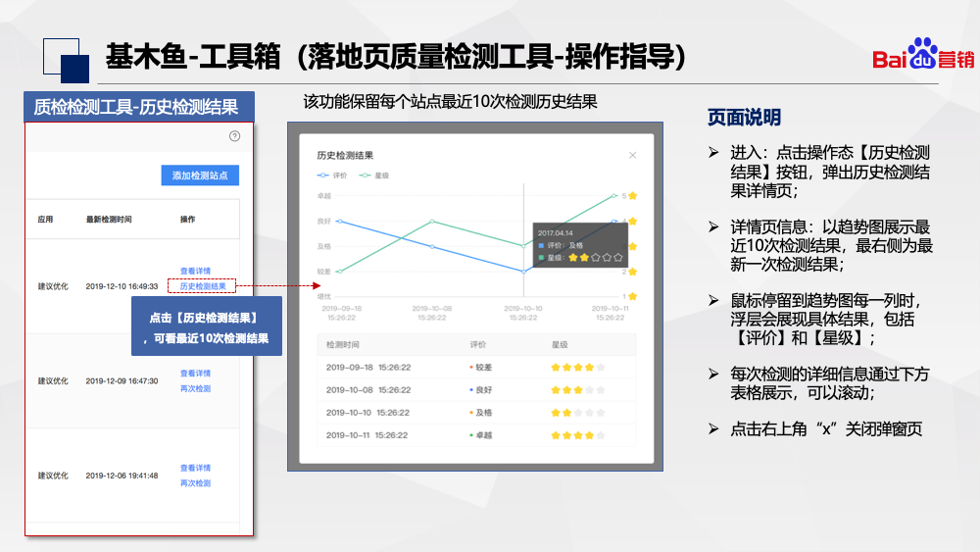The image size is (980, 552).
Task: Toggle the 星级 legend series
Action: tap(373, 176)
